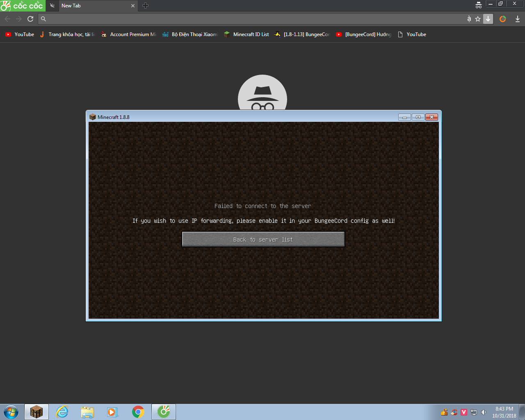Go forward using the browser forward arrow
Image resolution: width=525 pixels, height=420 pixels.
tap(19, 19)
